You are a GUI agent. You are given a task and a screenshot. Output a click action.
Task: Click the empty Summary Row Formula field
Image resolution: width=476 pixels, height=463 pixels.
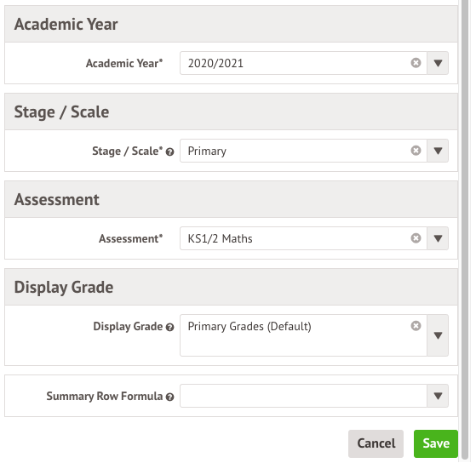[x=304, y=396]
